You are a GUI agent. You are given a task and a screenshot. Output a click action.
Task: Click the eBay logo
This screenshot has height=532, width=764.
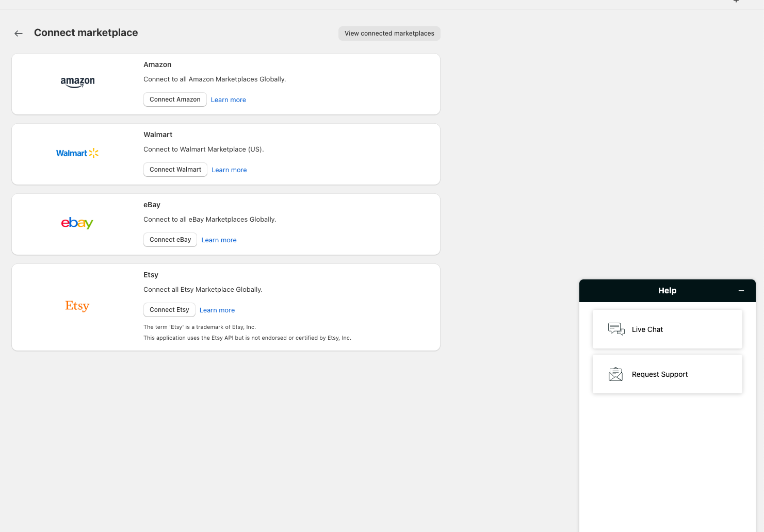pos(77,223)
